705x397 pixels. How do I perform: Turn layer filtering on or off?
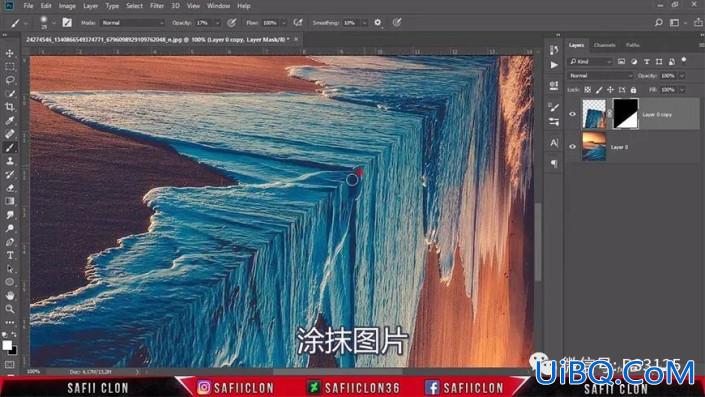[x=684, y=60]
